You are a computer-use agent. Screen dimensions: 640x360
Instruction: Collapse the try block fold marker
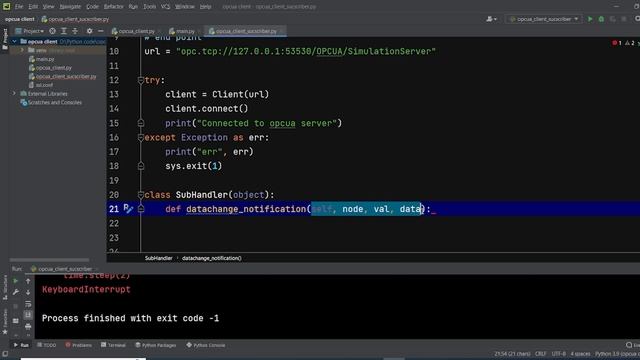141,80
